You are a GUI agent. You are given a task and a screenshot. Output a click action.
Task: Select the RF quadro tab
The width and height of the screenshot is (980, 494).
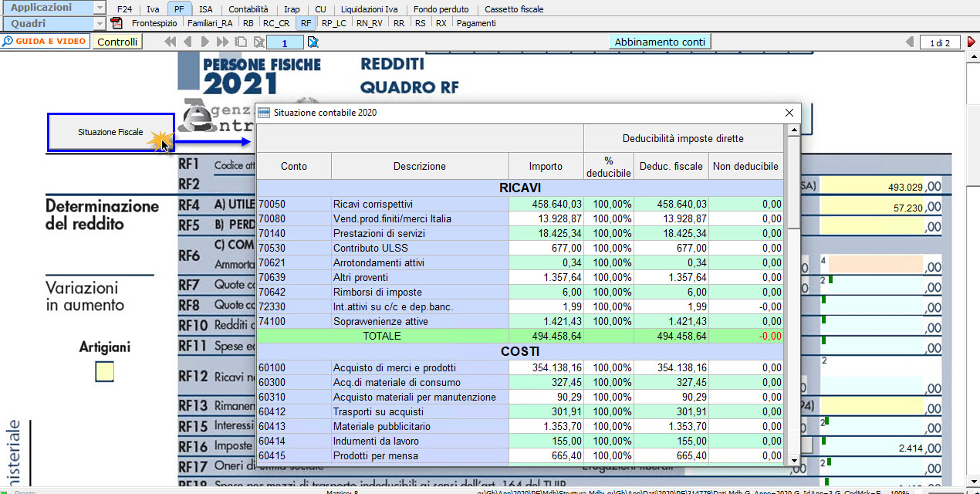pyautogui.click(x=306, y=23)
